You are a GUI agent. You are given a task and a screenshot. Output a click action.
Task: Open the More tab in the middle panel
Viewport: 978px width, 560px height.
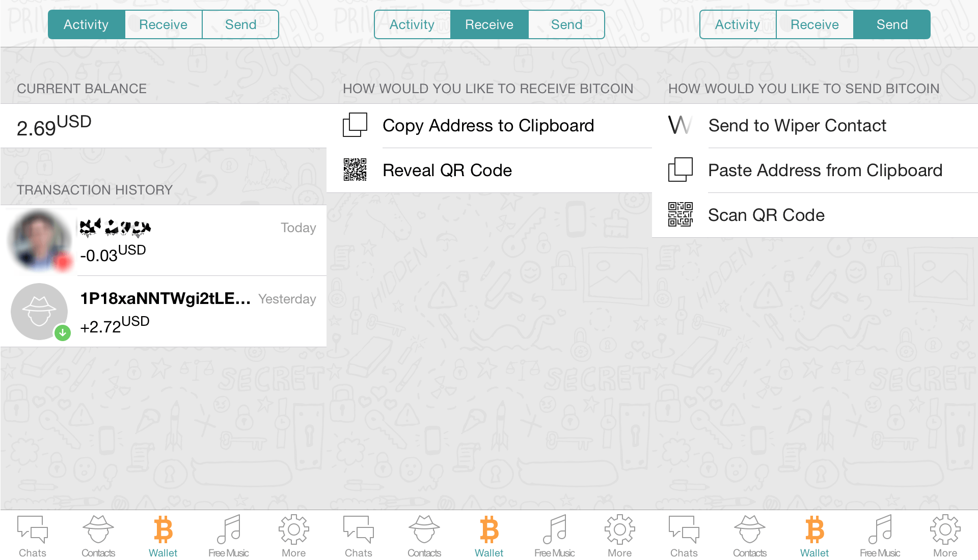(x=619, y=536)
